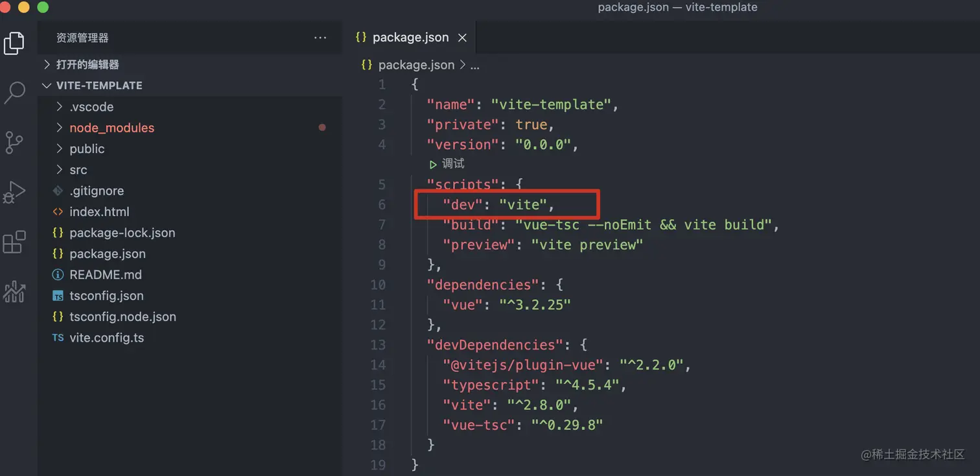Image resolution: width=980 pixels, height=476 pixels.
Task: Open the Explorer more actions ellipsis
Action: (320, 38)
